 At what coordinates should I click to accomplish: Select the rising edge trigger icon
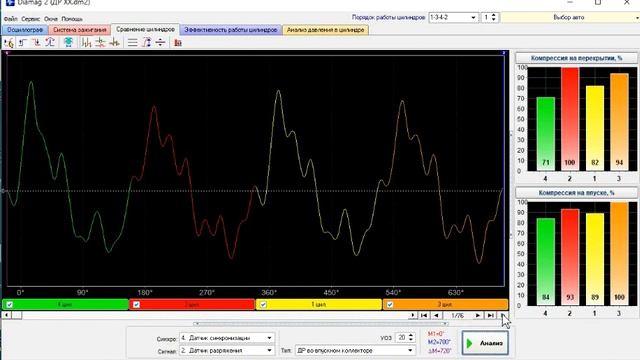coord(23,42)
